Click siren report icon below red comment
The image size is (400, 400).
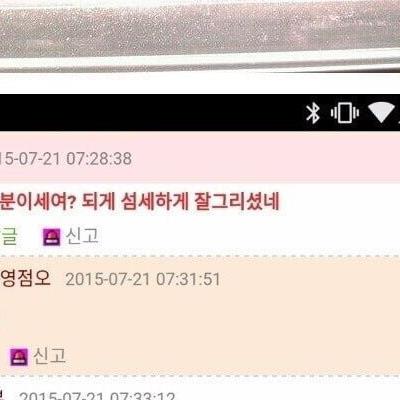coord(52,237)
